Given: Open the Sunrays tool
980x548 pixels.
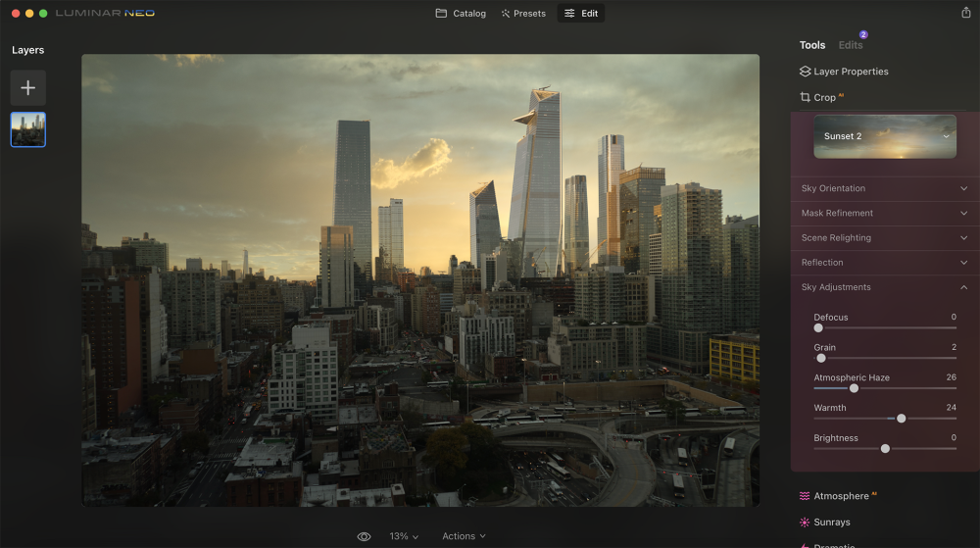Looking at the screenshot, I should (824, 523).
